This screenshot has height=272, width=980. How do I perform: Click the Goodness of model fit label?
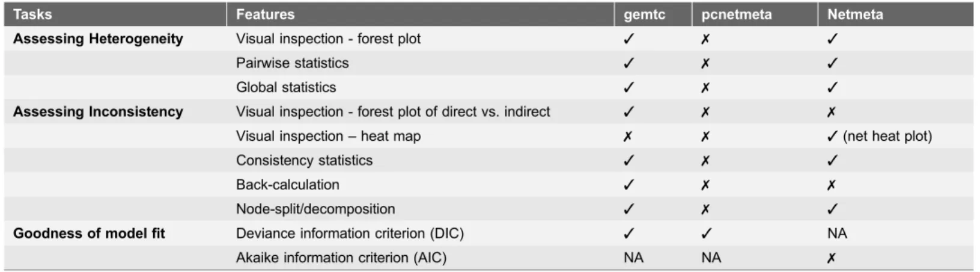(x=89, y=233)
